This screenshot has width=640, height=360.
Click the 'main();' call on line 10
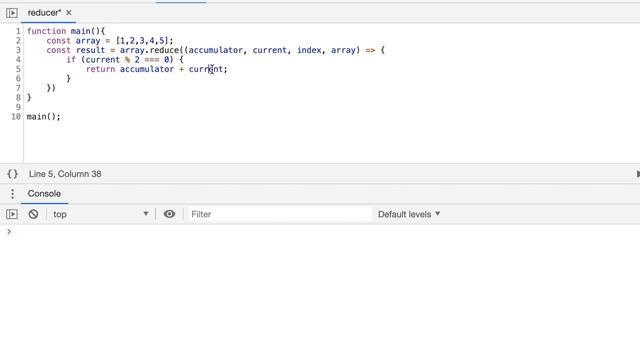click(44, 117)
